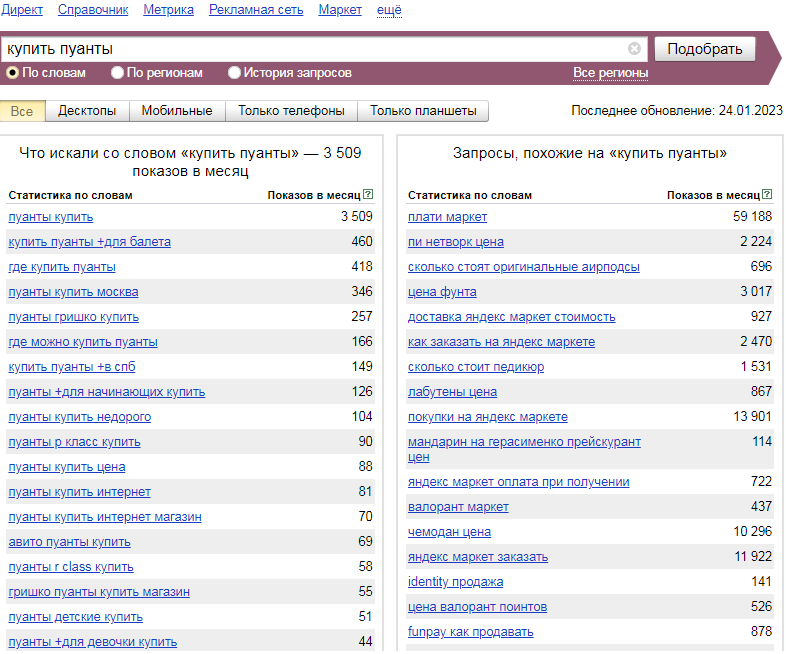Click the купить пуанты search input field

click(316, 49)
